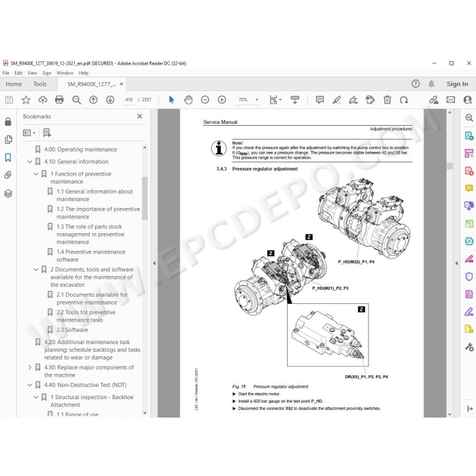Expand 4.30: Replace major components

pos(30,367)
